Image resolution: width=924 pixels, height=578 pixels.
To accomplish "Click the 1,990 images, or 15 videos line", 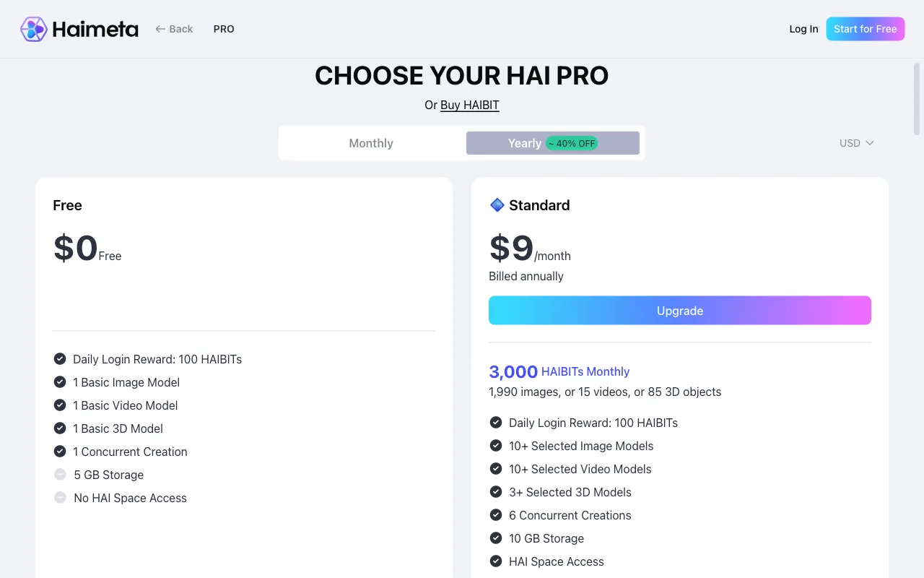I will pos(605,392).
